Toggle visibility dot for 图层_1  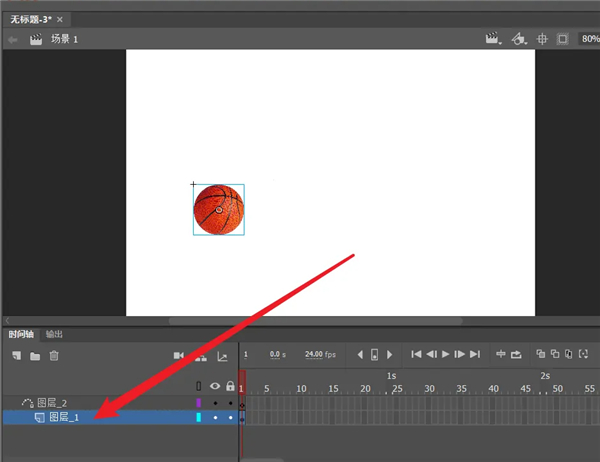[x=215, y=417]
